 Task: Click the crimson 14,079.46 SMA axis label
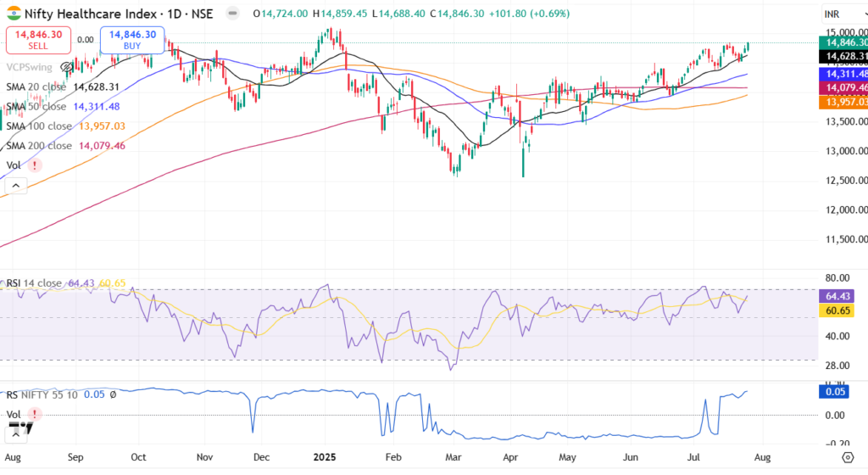pyautogui.click(x=843, y=87)
